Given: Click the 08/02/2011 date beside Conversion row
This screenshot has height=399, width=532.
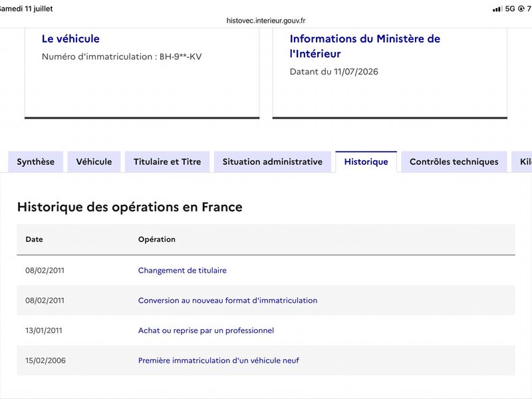Looking at the screenshot, I should 45,301.
